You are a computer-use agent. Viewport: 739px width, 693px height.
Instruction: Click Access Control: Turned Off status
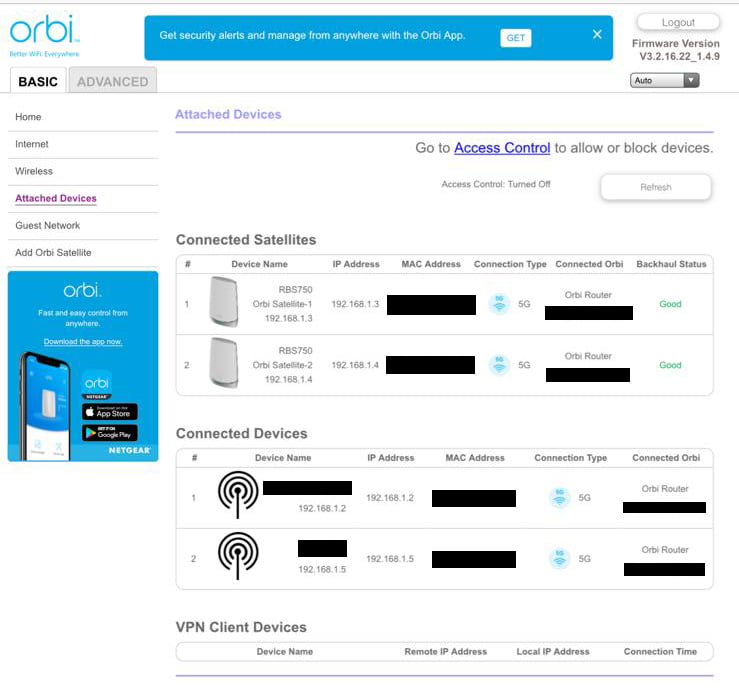coord(496,184)
